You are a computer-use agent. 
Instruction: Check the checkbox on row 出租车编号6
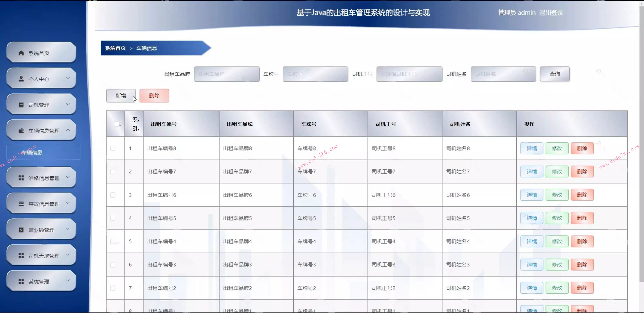(113, 195)
